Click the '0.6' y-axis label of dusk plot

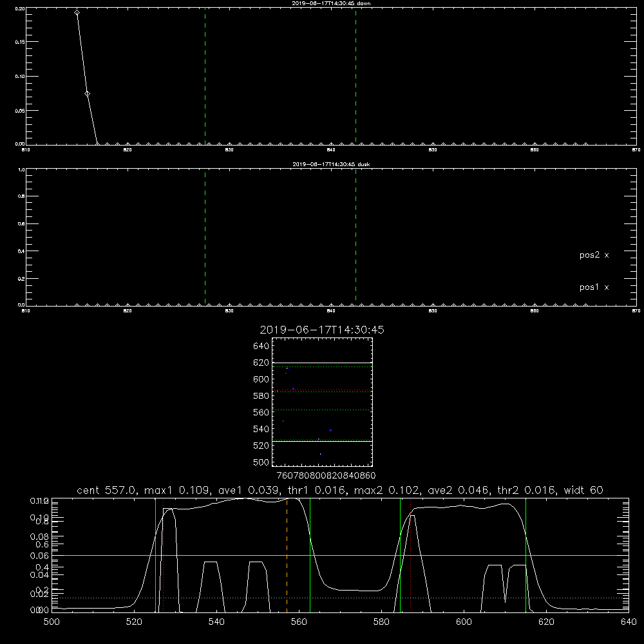pyautogui.click(x=21, y=224)
